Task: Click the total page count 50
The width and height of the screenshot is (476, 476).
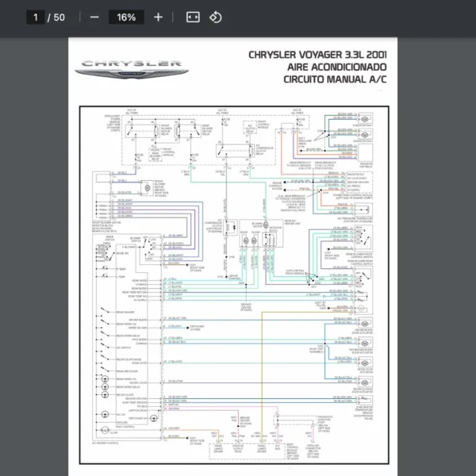Action: tap(59, 17)
